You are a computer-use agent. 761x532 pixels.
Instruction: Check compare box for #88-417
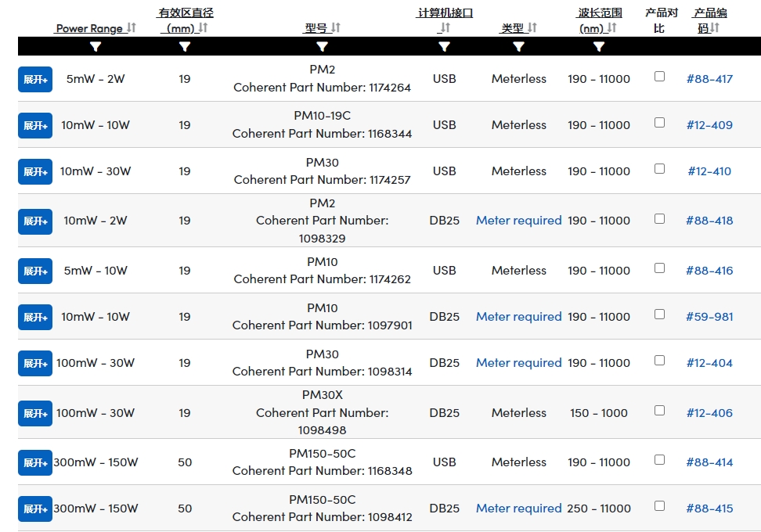pos(659,77)
